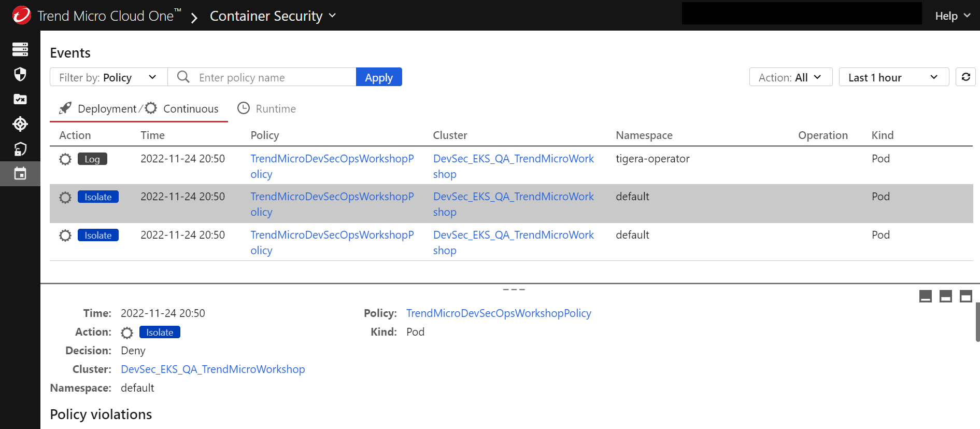
Task: Click the Cluster column header
Action: click(450, 135)
